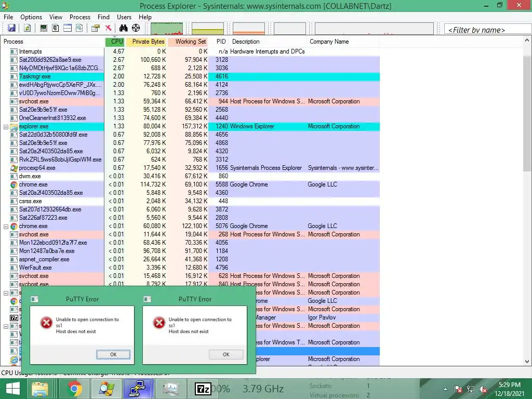The image size is (532, 399).
Task: Open the 7-Zip taskbar button
Action: point(203,389)
